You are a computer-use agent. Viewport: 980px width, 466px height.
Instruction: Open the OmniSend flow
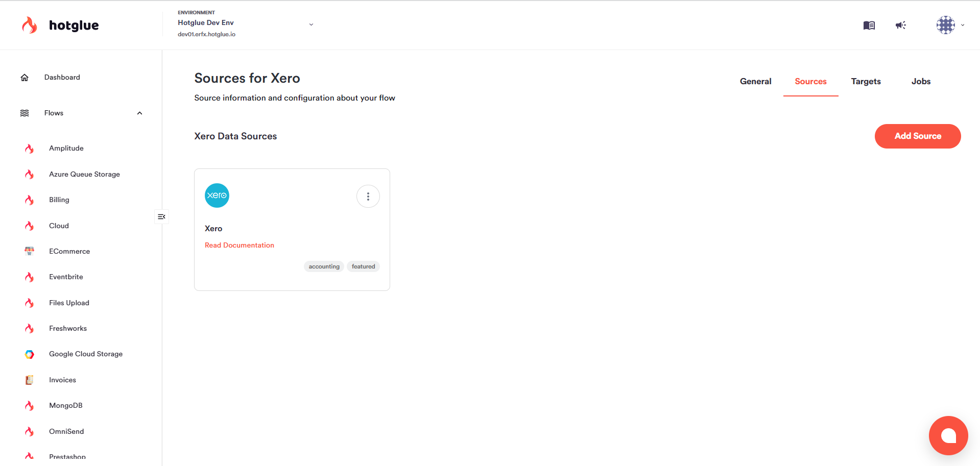[x=66, y=432]
